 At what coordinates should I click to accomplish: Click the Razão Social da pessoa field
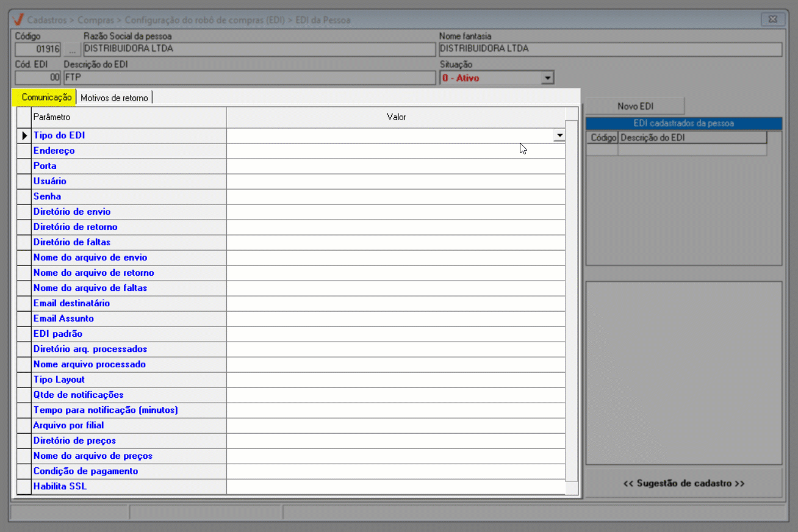pos(259,49)
